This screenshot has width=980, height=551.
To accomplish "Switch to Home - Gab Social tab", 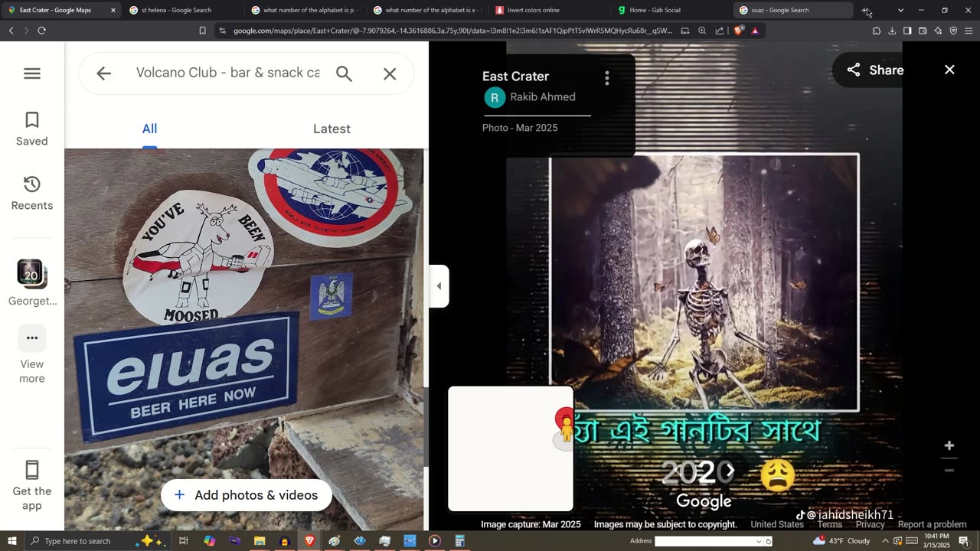I will coord(672,10).
